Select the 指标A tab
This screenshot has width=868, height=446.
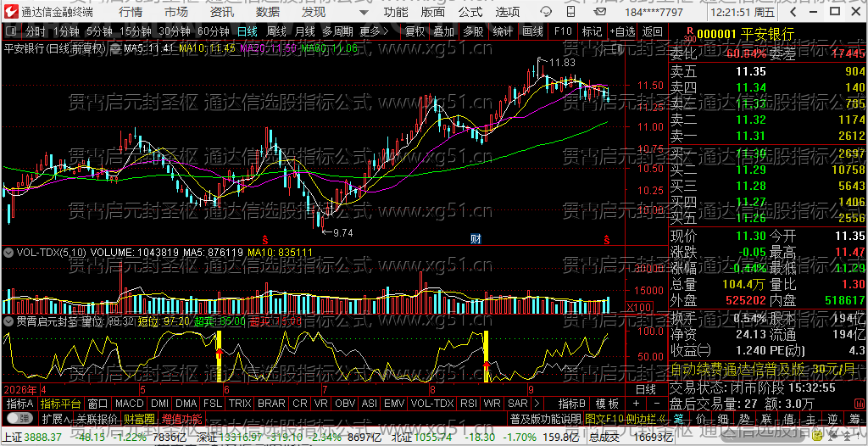click(20, 404)
